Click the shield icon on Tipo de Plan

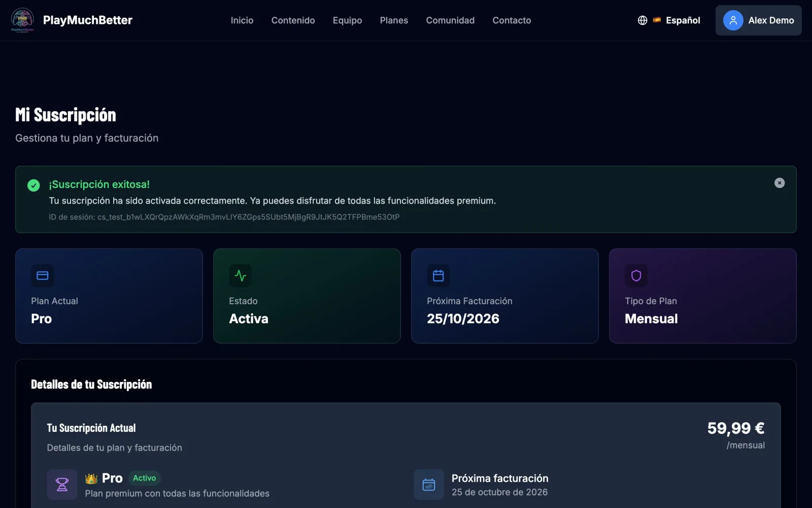pyautogui.click(x=636, y=275)
